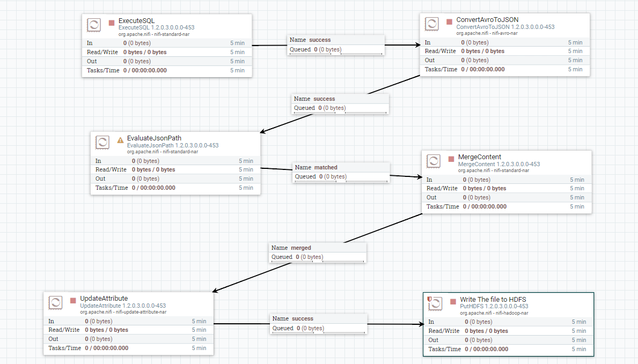Click the EvaluateJsonPath processor icon
This screenshot has height=364, width=638.
[102, 142]
